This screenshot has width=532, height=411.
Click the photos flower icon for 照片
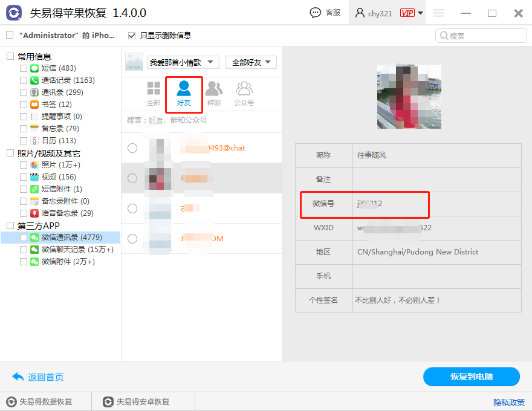[x=34, y=165]
